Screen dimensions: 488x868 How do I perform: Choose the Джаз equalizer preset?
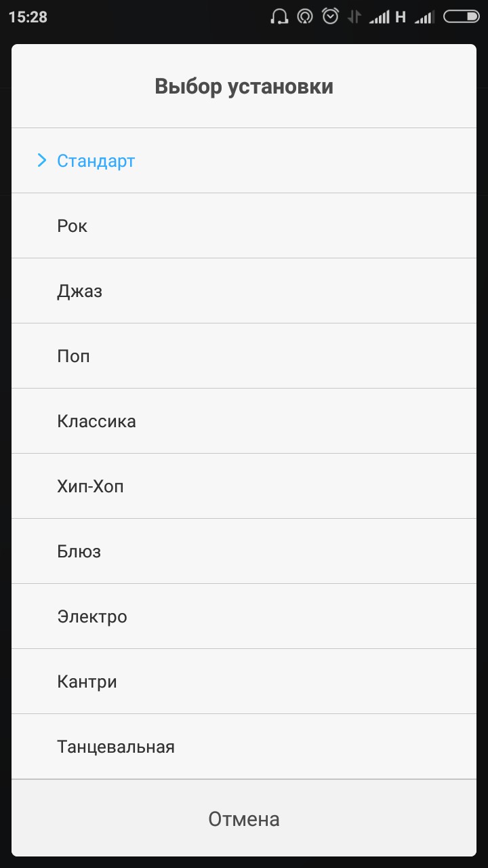pos(244,291)
